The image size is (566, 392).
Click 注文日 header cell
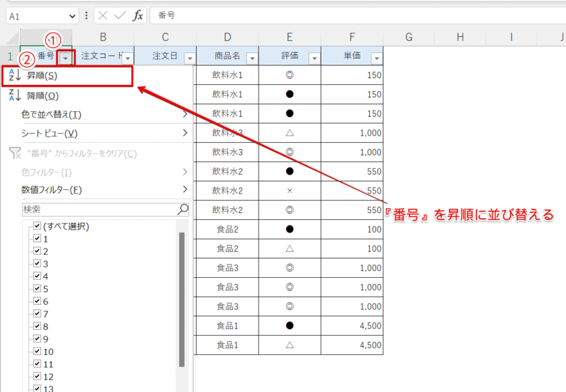[165, 56]
